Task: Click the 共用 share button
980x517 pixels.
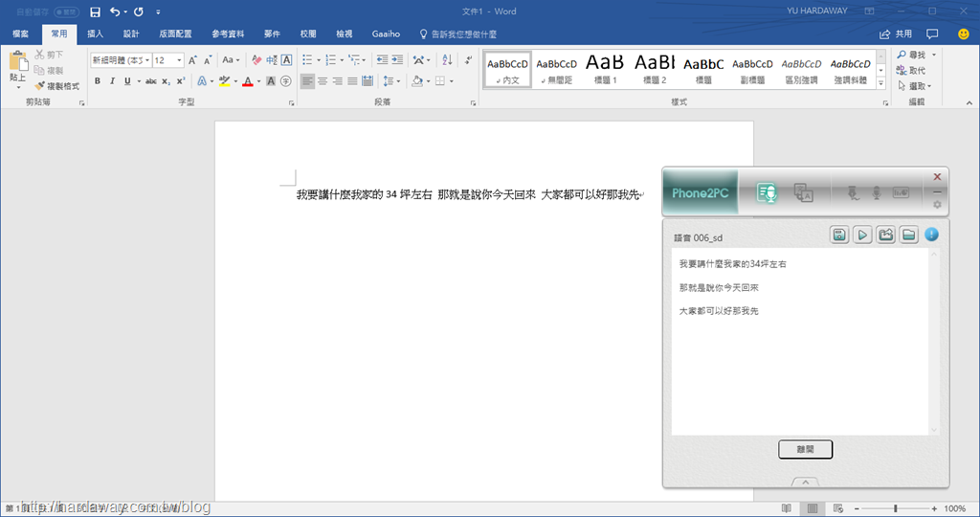Action: pyautogui.click(x=896, y=34)
